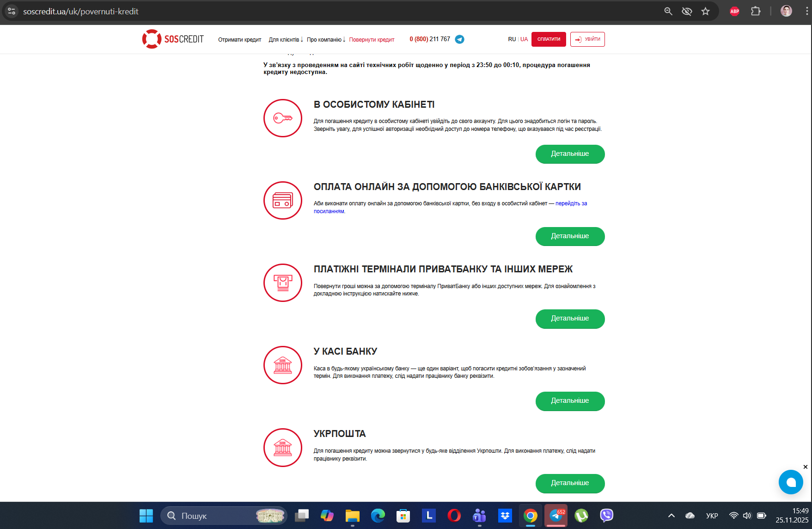Click the heading В ОСОБИСТОМУ КАБІНЕТІ

(x=374, y=105)
